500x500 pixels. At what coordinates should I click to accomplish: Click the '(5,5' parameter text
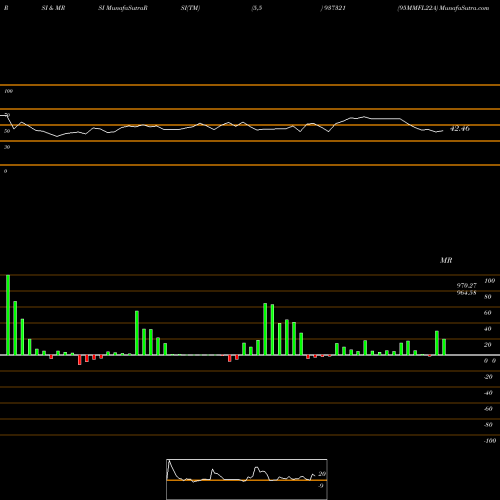click(x=257, y=8)
